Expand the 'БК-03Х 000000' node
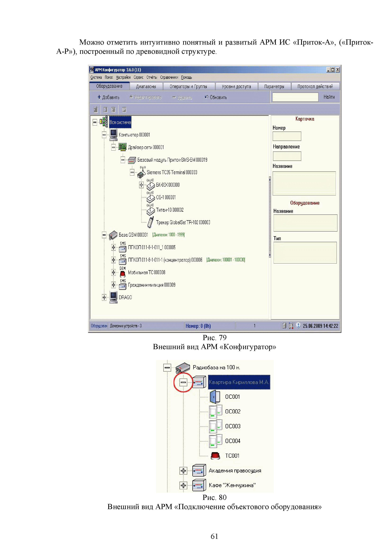 click(141, 185)
